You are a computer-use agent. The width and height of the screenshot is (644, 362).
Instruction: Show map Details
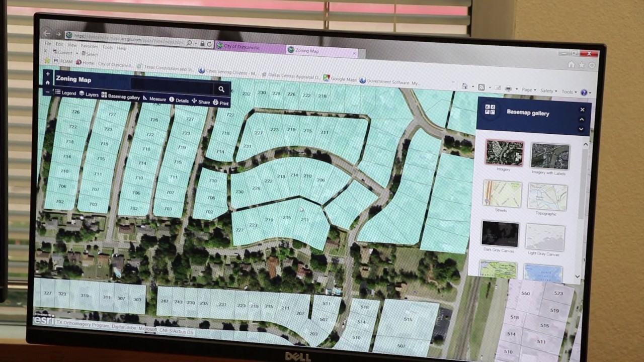(179, 100)
